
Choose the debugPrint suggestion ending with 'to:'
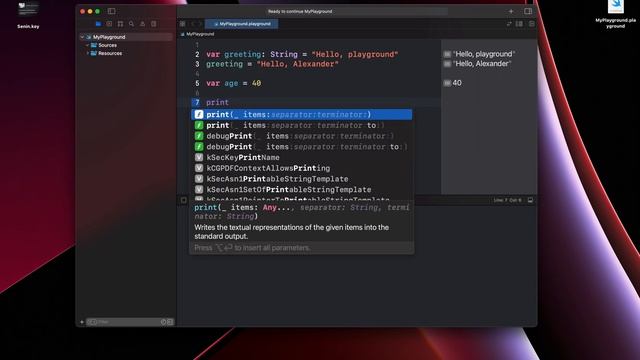tap(302, 147)
